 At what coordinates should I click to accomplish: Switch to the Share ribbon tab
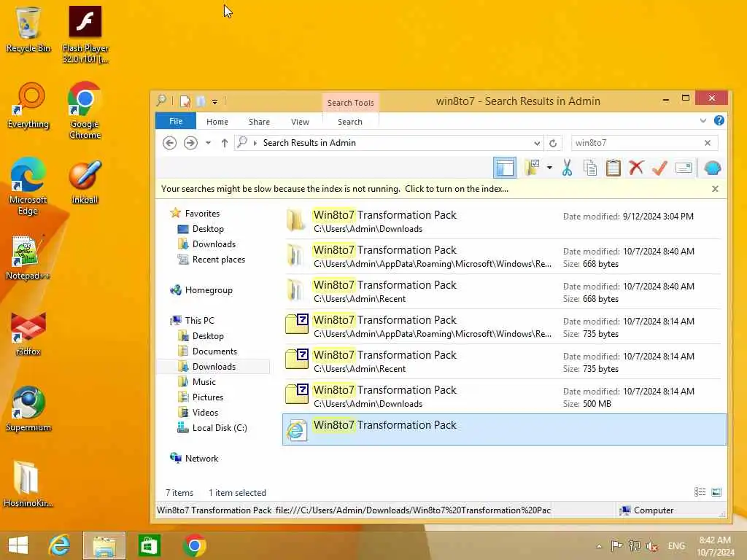click(x=259, y=122)
